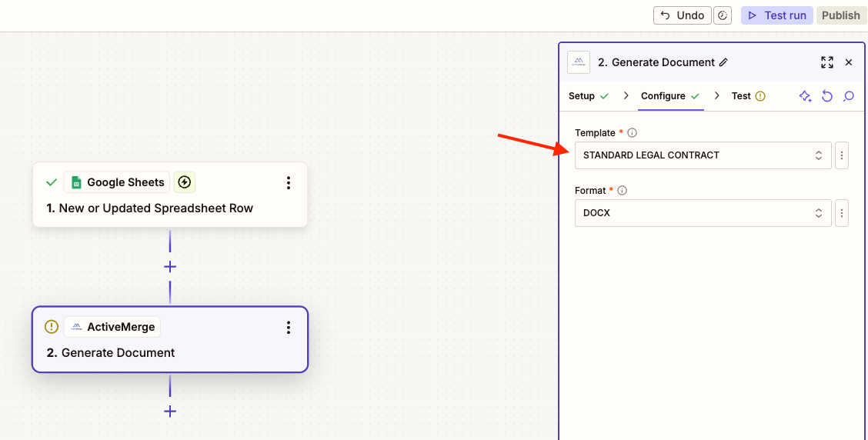868x440 pixels.
Task: Start a Test run
Action: pyautogui.click(x=776, y=15)
